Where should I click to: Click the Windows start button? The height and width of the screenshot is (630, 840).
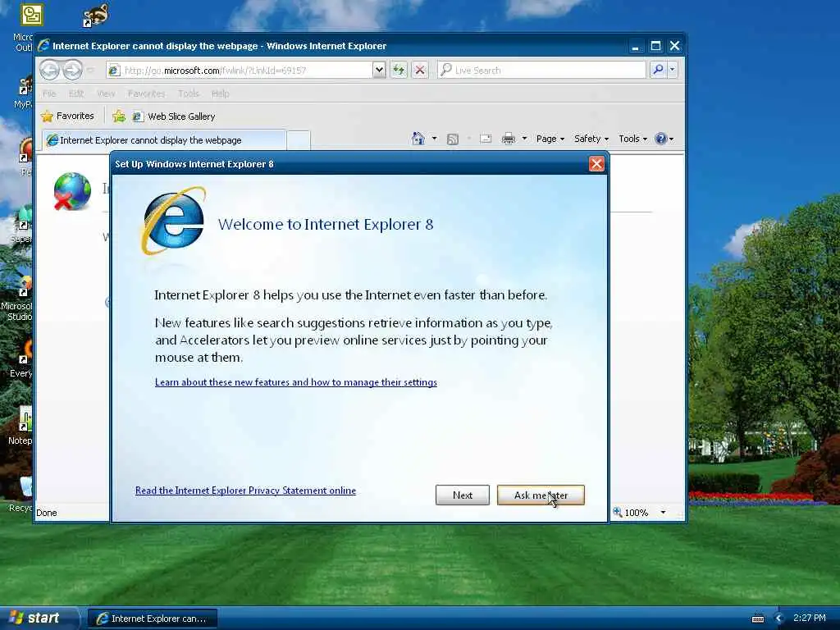point(38,619)
